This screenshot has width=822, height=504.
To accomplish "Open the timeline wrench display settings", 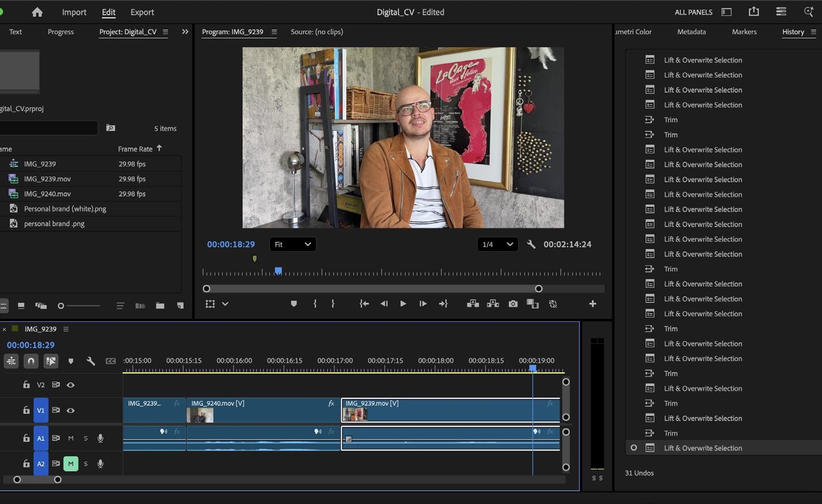I will (91, 361).
